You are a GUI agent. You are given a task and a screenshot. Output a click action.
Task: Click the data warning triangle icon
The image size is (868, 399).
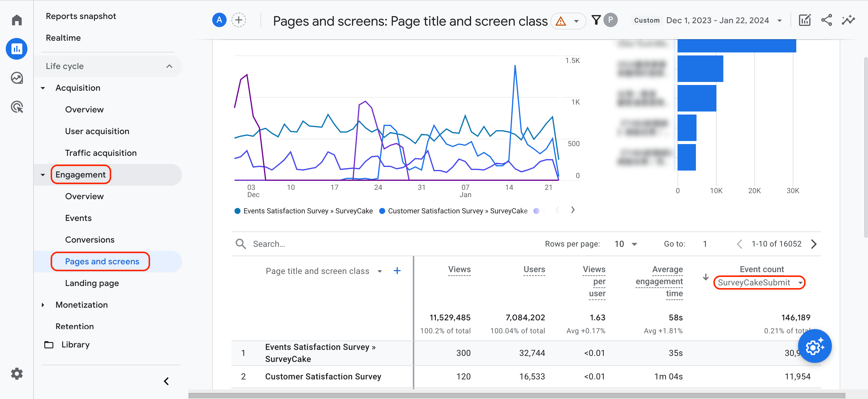pos(560,21)
